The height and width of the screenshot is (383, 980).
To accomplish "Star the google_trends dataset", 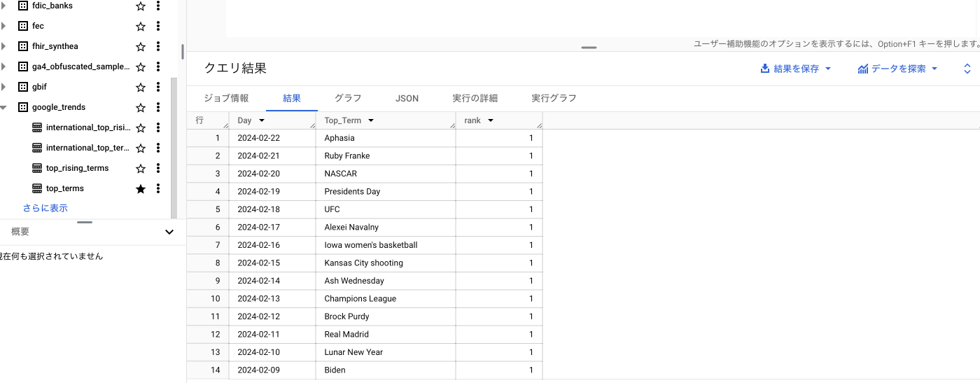I will (141, 107).
